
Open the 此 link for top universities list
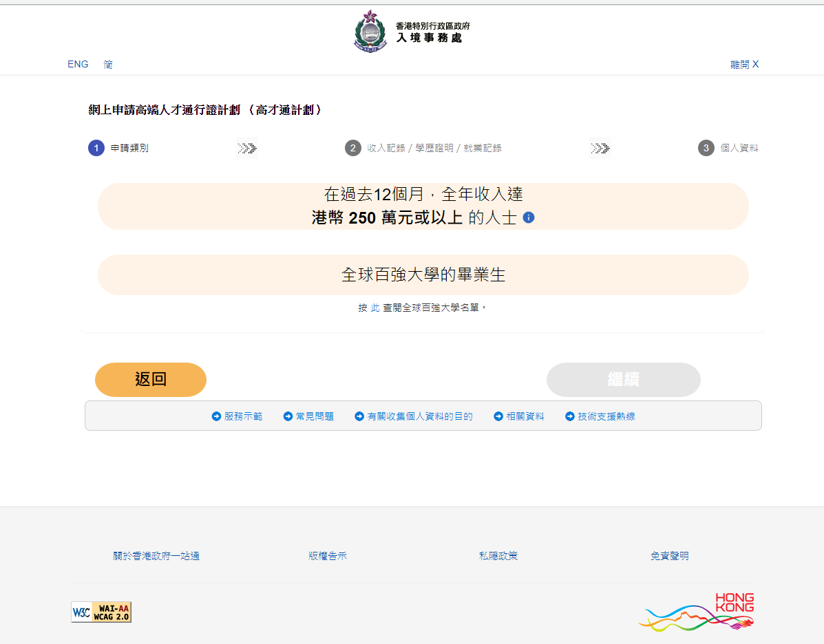[375, 308]
